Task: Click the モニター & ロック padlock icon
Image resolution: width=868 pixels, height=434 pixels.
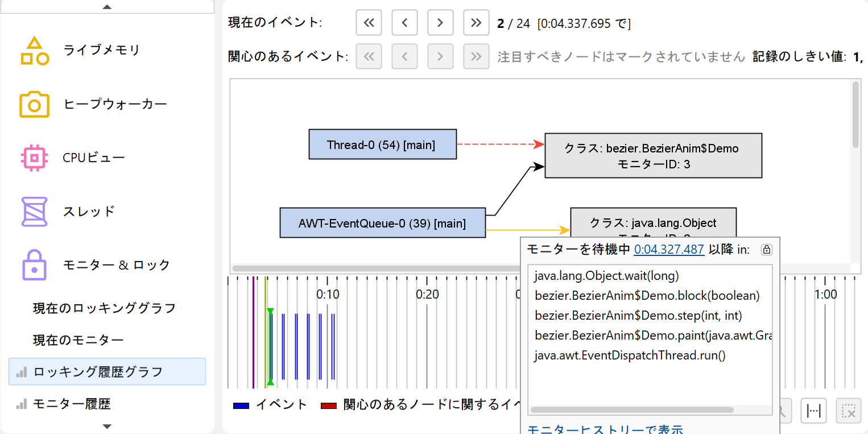Action: tap(35, 264)
